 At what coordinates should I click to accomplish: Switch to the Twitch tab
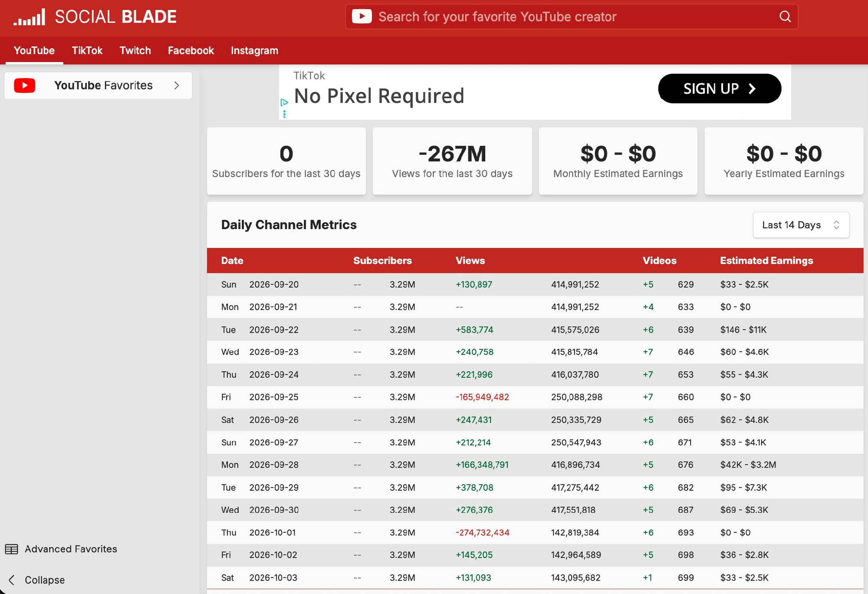(135, 50)
